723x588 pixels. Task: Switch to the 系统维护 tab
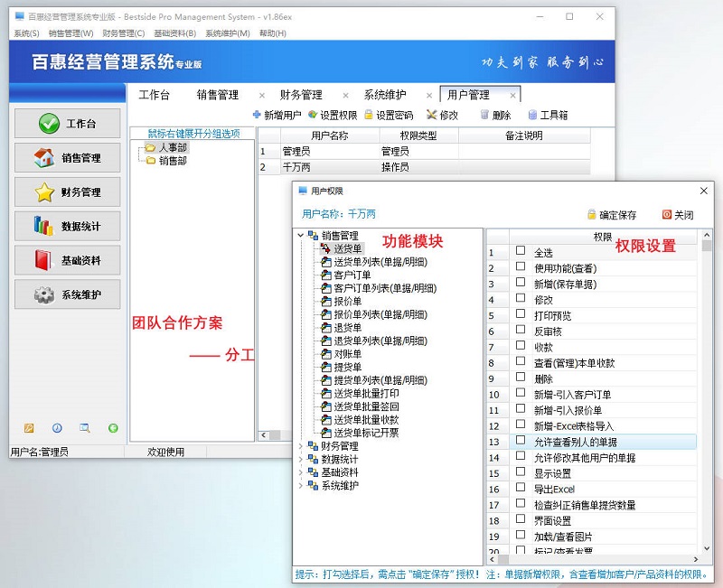(x=385, y=95)
